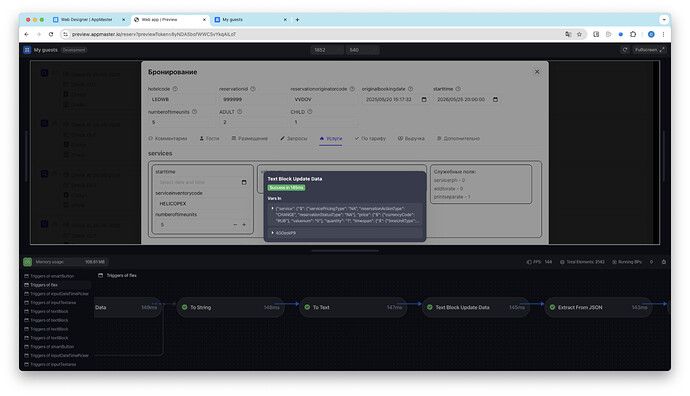Click help icon next to hotelcode
The height and width of the screenshot is (396, 690).
click(x=175, y=89)
